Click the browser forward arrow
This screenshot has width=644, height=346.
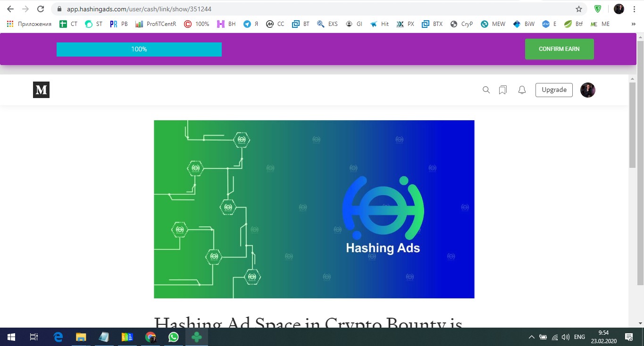25,9
